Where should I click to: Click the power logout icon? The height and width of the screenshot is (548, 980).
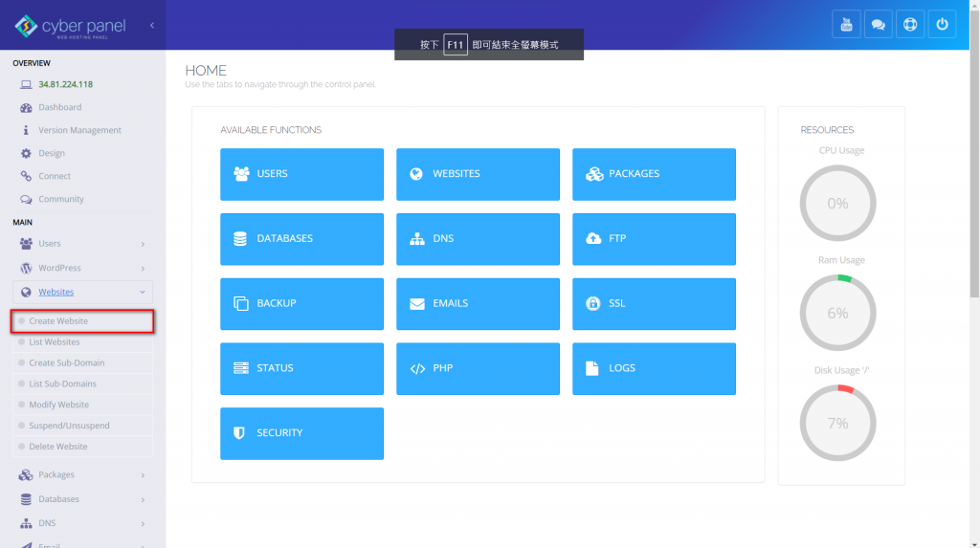pos(942,24)
